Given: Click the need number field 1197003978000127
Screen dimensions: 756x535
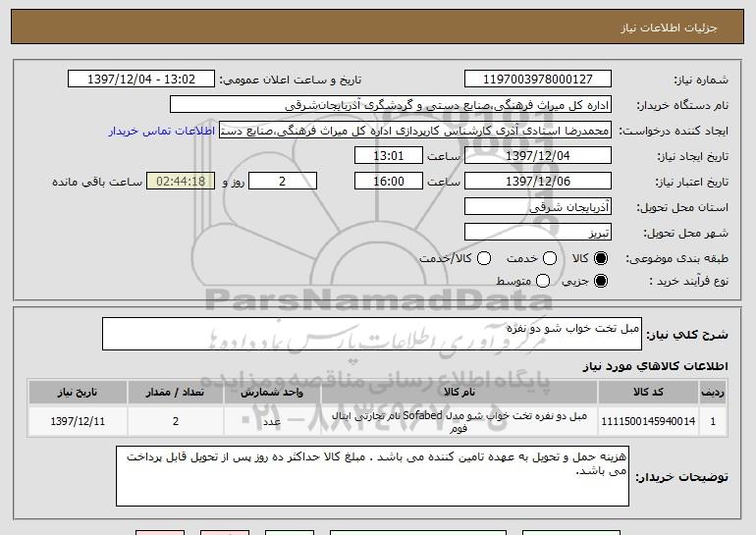Looking at the screenshot, I should coord(538,80).
